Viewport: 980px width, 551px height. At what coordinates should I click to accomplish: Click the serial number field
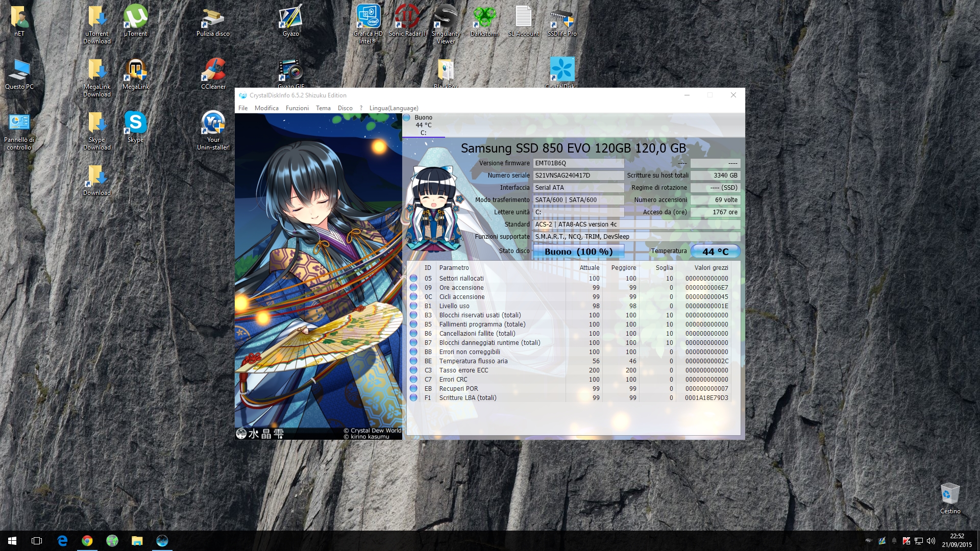tap(578, 176)
